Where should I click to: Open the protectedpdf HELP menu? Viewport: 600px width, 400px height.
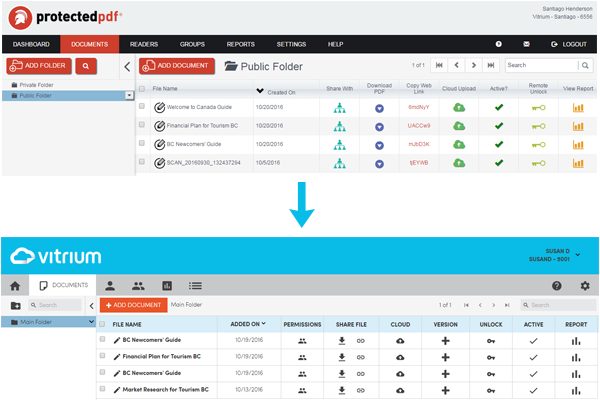335,44
